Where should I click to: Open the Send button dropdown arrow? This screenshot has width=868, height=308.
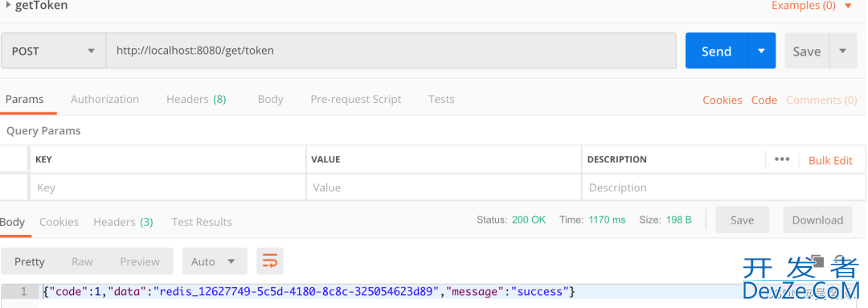(x=762, y=51)
